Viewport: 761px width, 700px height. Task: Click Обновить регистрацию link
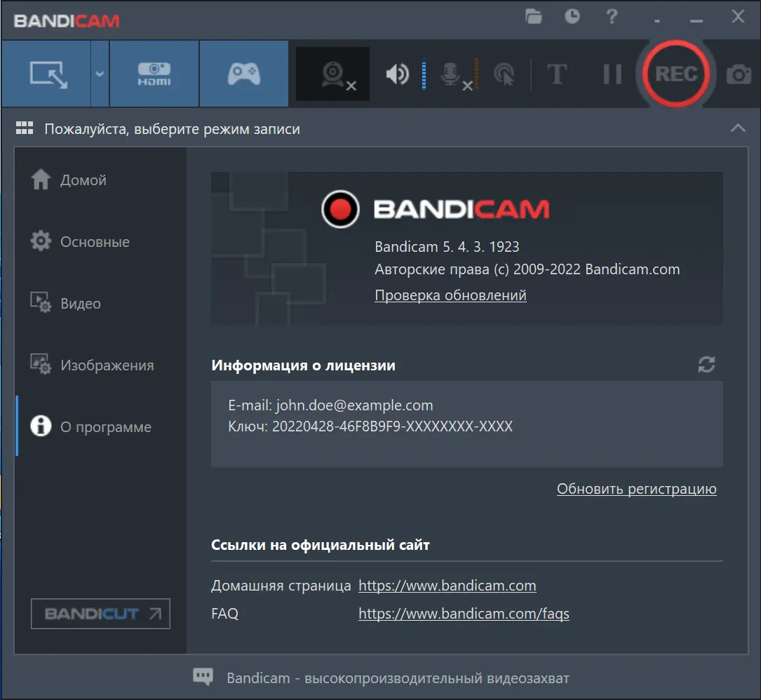click(636, 489)
